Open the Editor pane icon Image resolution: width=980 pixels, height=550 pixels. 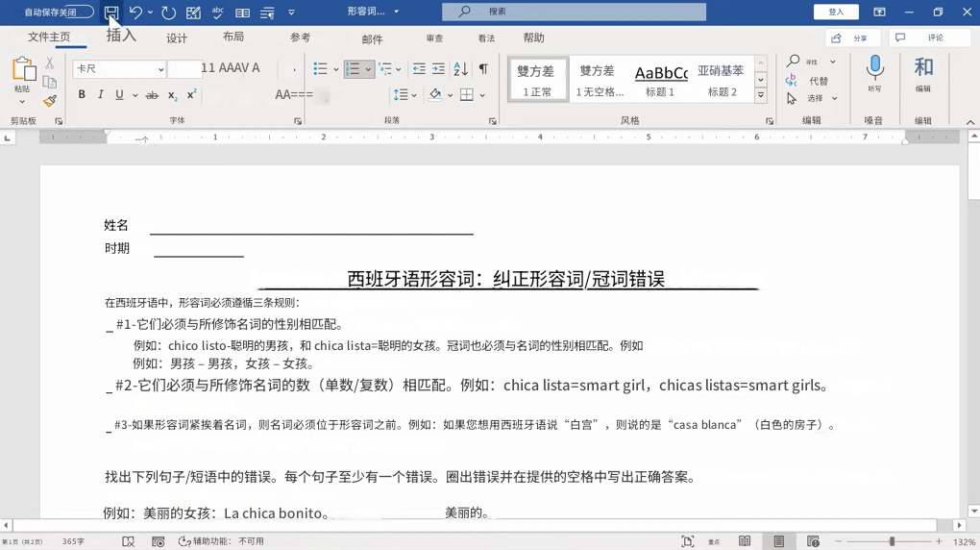(x=923, y=67)
